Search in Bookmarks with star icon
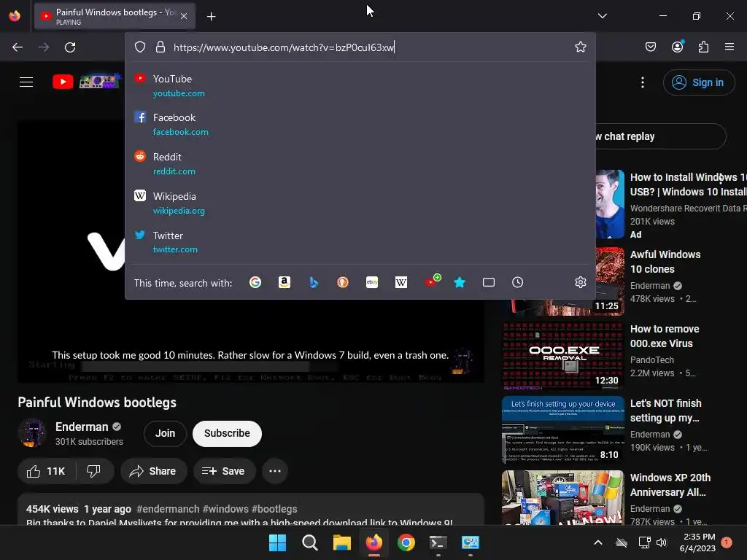747x560 pixels. 460,282
